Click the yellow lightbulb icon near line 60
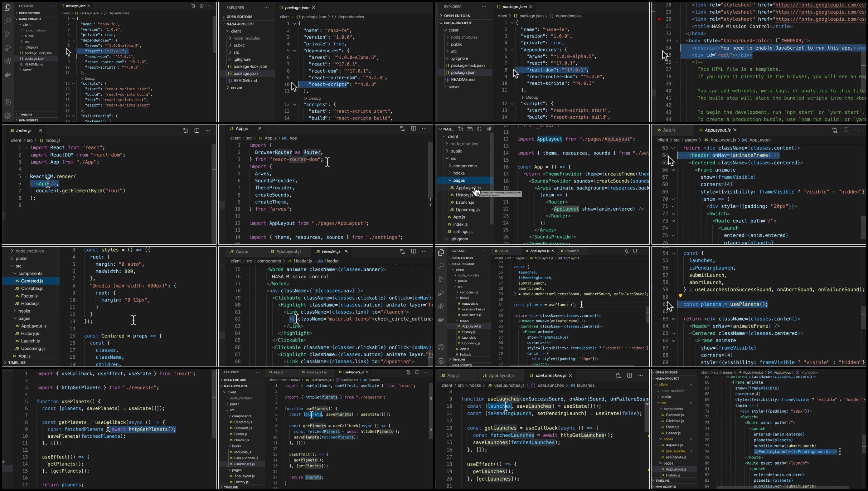Viewport: 868px width, 491px height. click(680, 296)
